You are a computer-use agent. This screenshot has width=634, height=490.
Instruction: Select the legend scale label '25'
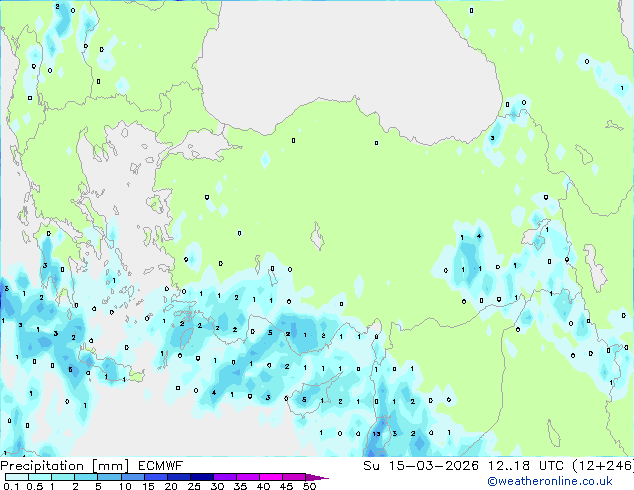click(194, 486)
